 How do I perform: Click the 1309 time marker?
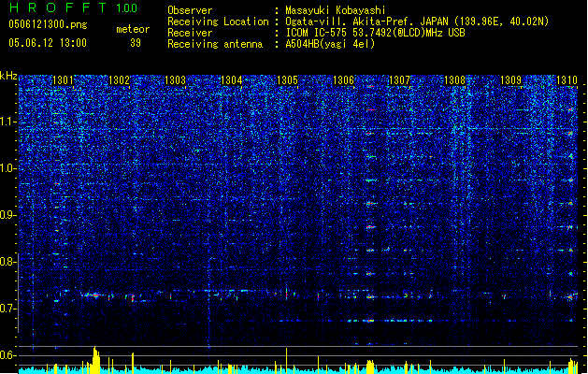click(511, 80)
